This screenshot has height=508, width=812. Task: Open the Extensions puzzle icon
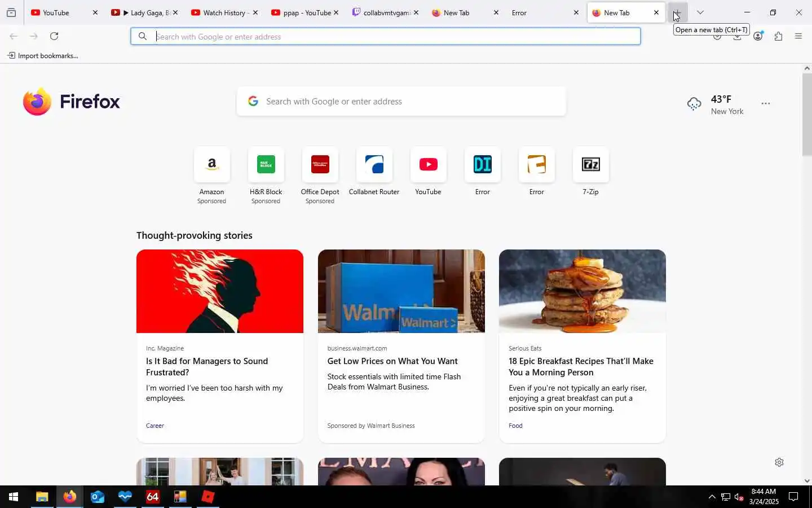tap(778, 36)
